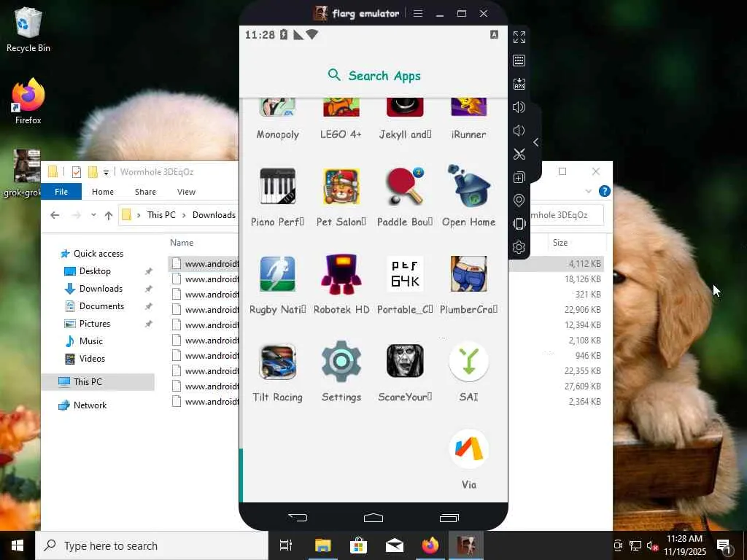This screenshot has height=560, width=747.
Task: Switch to the Share ribbon tab
Action: tap(145, 192)
